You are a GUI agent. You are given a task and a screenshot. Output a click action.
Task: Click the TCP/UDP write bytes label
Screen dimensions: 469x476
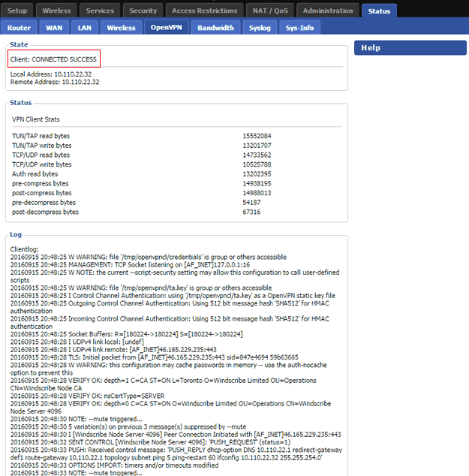(x=42, y=164)
